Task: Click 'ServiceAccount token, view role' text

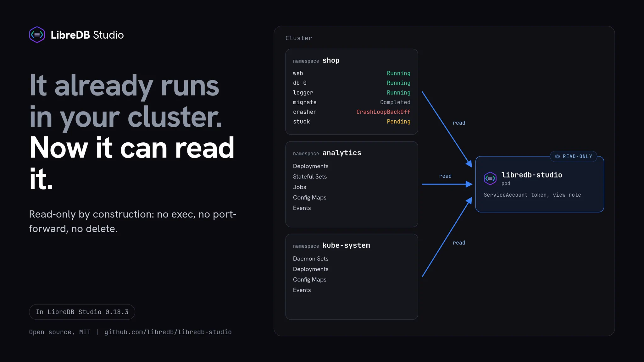Action: point(532,195)
